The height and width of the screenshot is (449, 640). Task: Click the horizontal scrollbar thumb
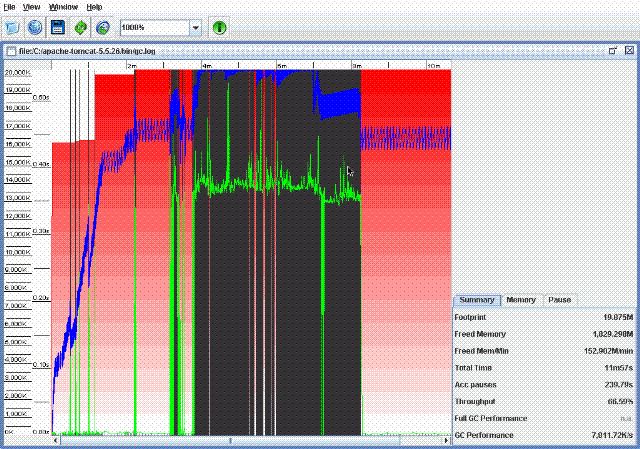pyautogui.click(x=230, y=441)
